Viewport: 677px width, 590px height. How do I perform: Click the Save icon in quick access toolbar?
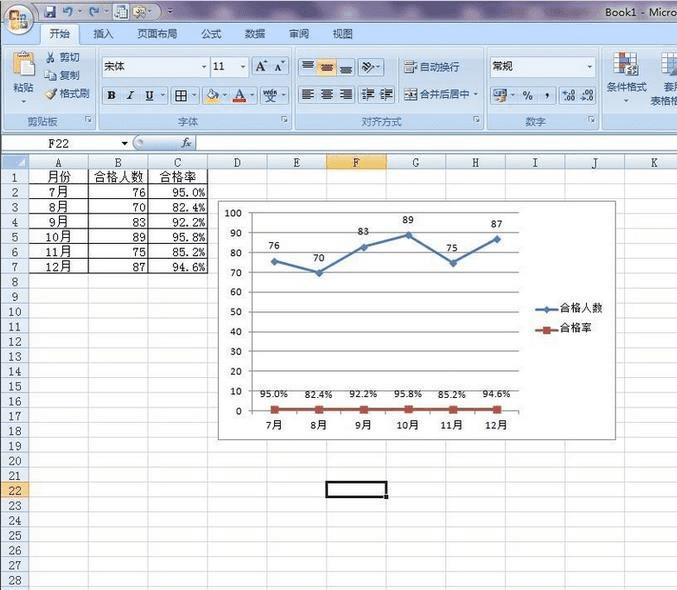50,12
